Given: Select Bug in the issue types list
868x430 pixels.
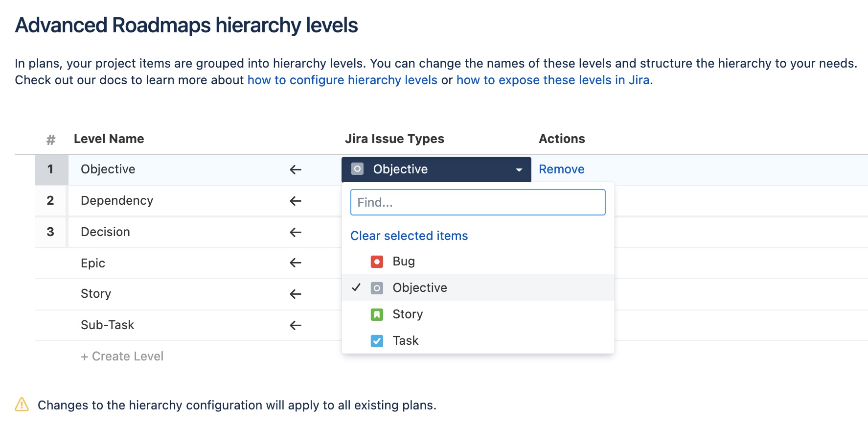Looking at the screenshot, I should pos(404,262).
